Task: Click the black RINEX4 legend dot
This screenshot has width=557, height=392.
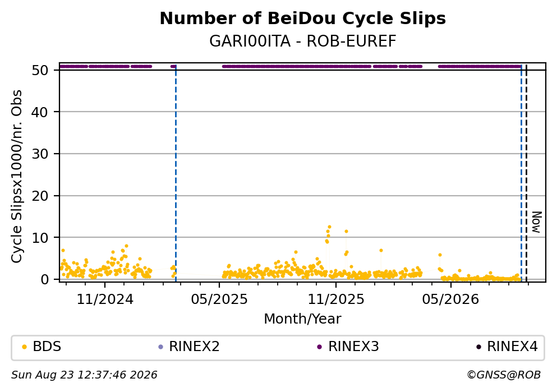Action: coord(478,347)
